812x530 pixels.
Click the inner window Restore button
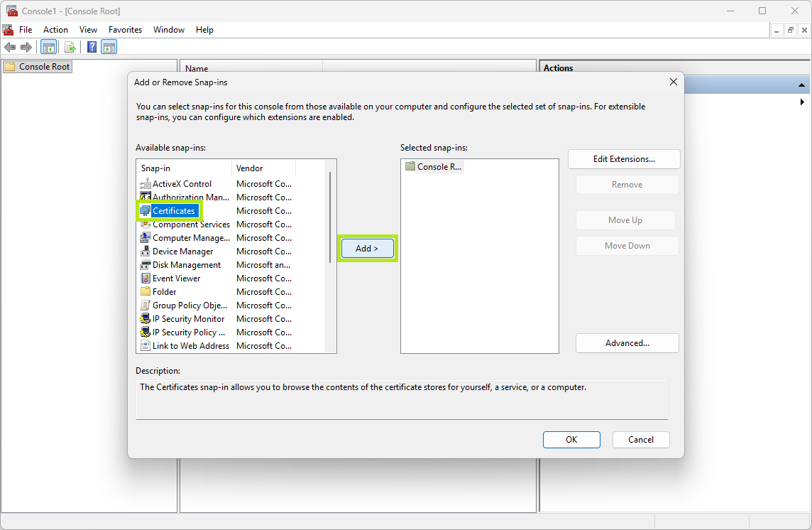790,30
